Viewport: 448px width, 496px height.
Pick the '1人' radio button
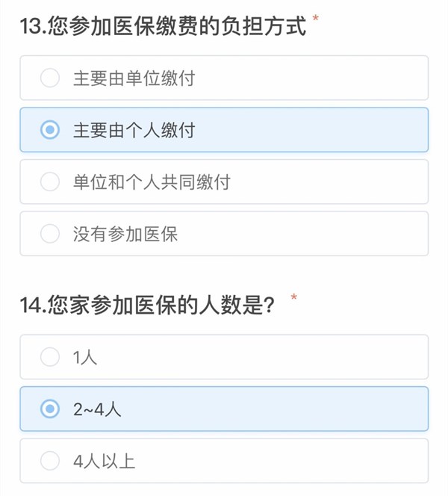click(x=50, y=357)
